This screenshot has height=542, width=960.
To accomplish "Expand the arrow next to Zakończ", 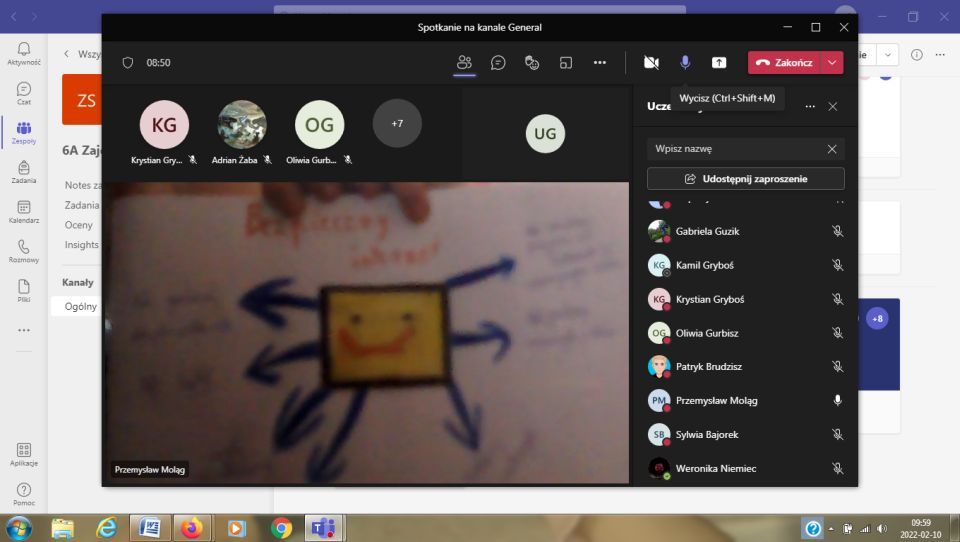I will pos(832,62).
